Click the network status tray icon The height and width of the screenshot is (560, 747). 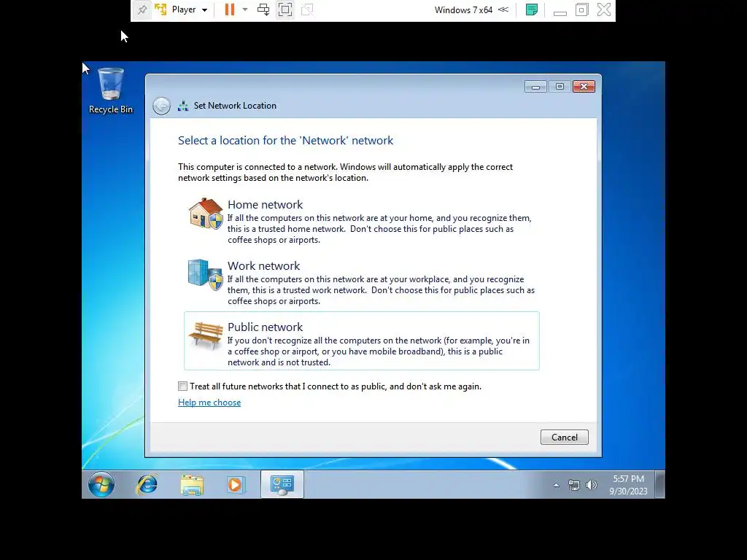click(574, 485)
